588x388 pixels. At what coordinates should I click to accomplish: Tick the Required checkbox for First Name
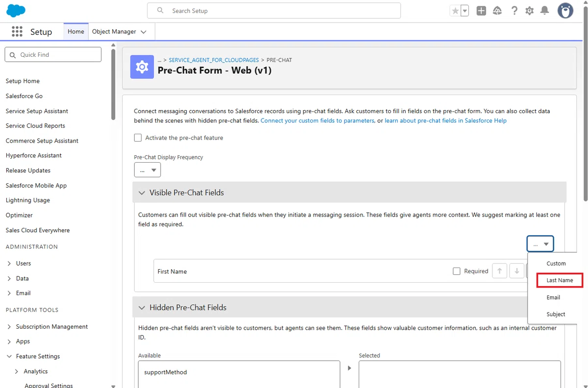[x=457, y=271]
